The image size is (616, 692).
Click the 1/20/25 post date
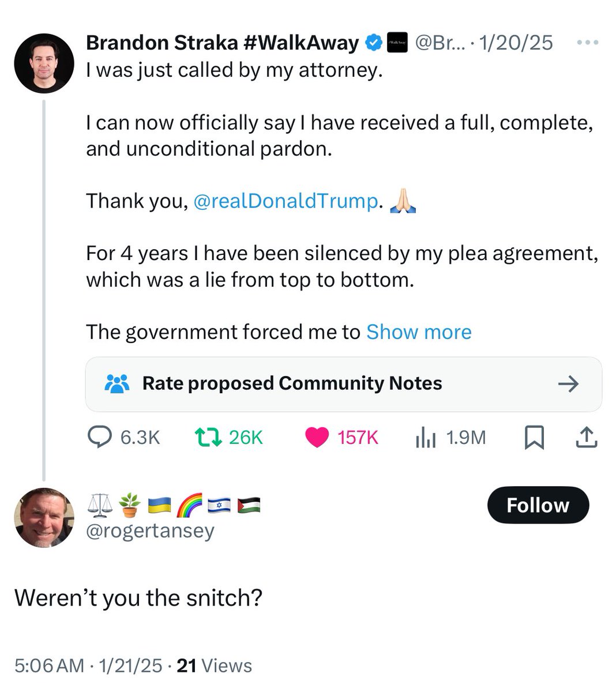(x=516, y=43)
